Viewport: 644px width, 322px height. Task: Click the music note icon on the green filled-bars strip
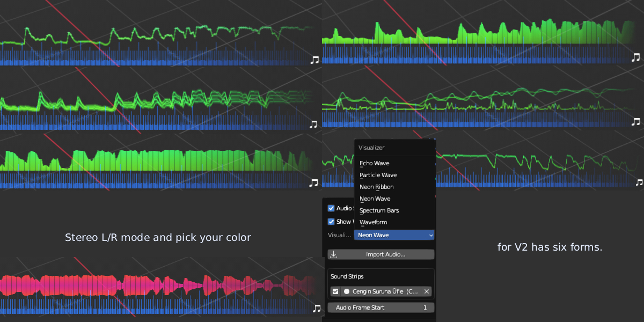(314, 182)
